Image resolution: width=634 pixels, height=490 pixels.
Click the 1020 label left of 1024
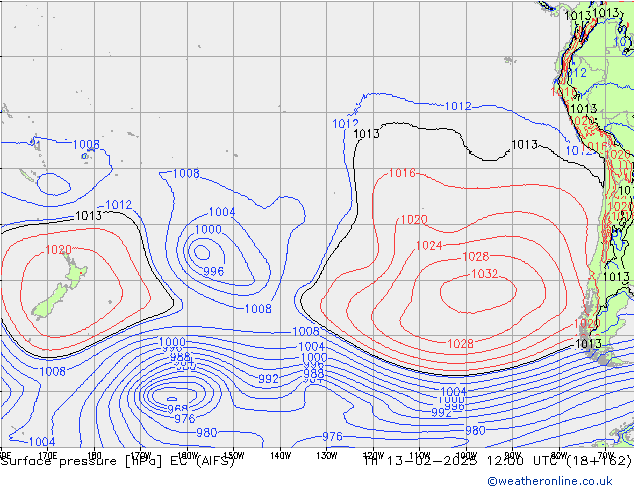click(414, 220)
